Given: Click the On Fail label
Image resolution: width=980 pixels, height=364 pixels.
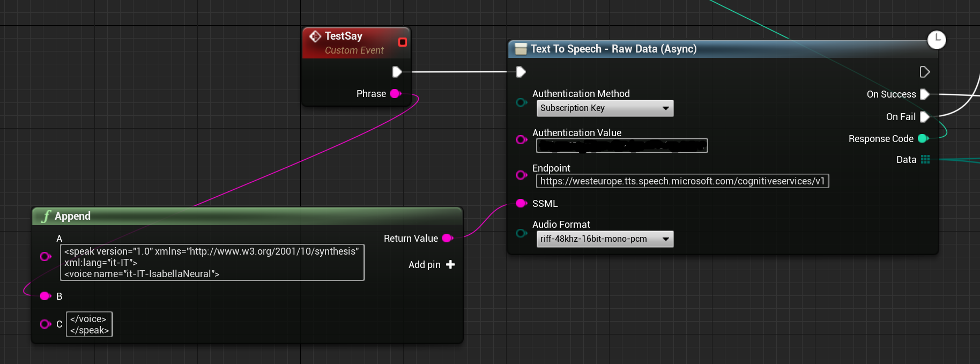Looking at the screenshot, I should [901, 117].
